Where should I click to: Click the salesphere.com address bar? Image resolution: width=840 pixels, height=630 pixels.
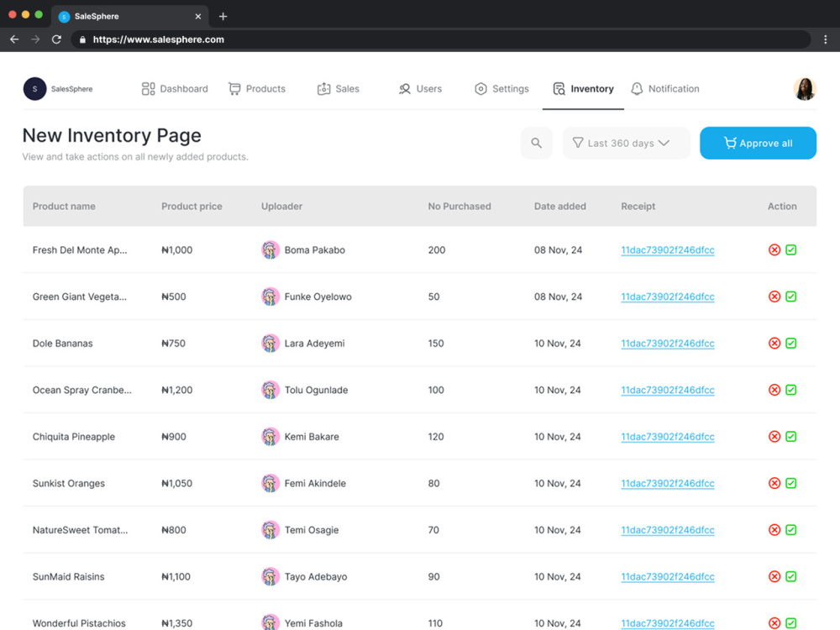click(440, 39)
